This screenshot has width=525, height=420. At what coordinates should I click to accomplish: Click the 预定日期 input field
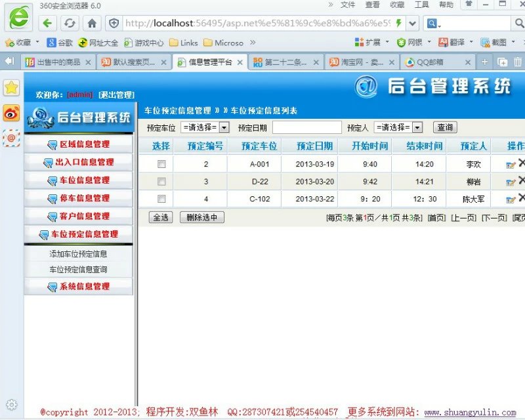[307, 127]
